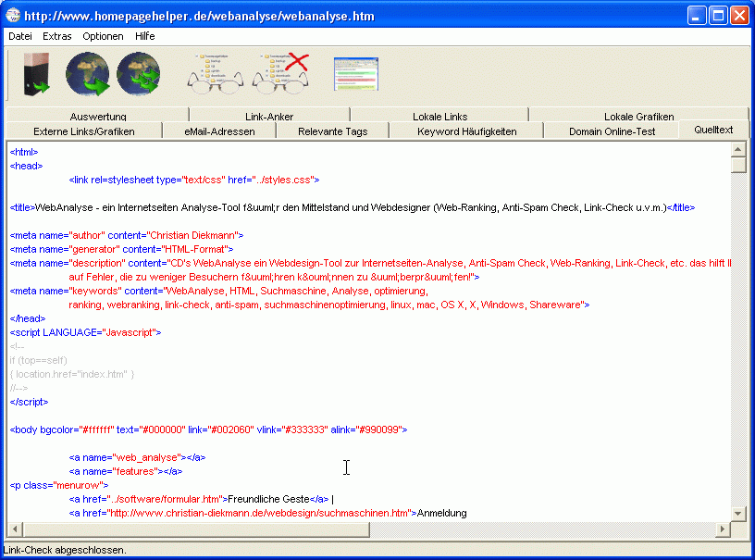Image resolution: width=755 pixels, height=560 pixels.
Task: Open the Datei menu
Action: [x=20, y=36]
